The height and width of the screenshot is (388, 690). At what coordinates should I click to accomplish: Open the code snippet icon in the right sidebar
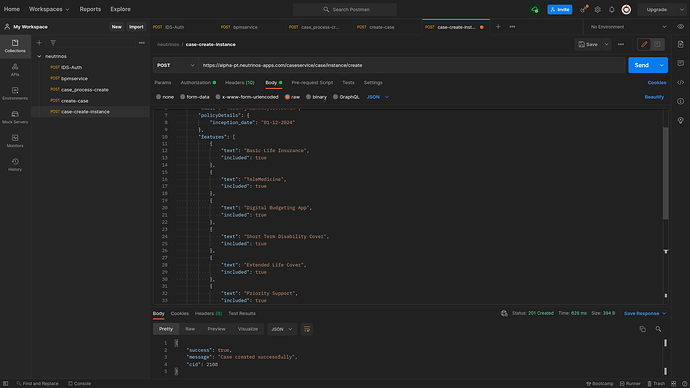click(x=680, y=82)
